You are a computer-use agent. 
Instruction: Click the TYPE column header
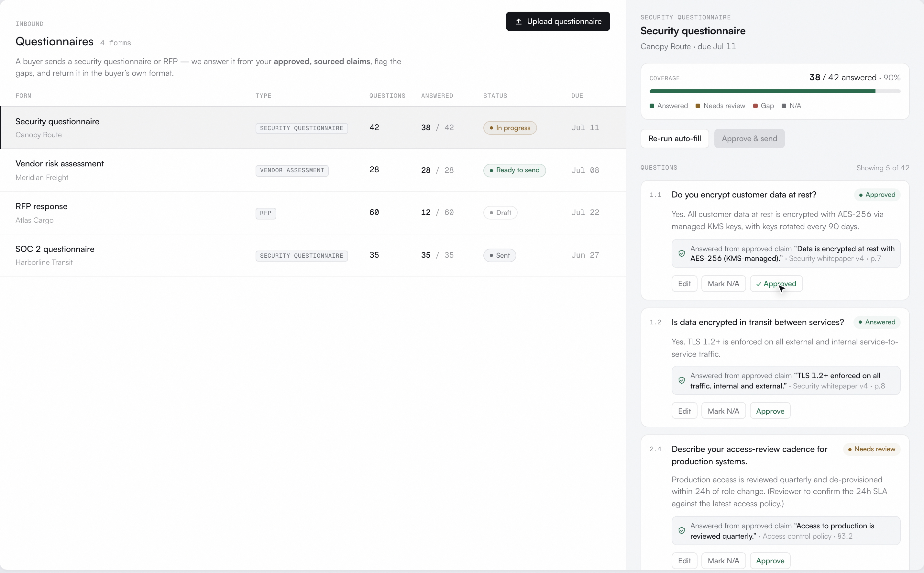coord(263,96)
